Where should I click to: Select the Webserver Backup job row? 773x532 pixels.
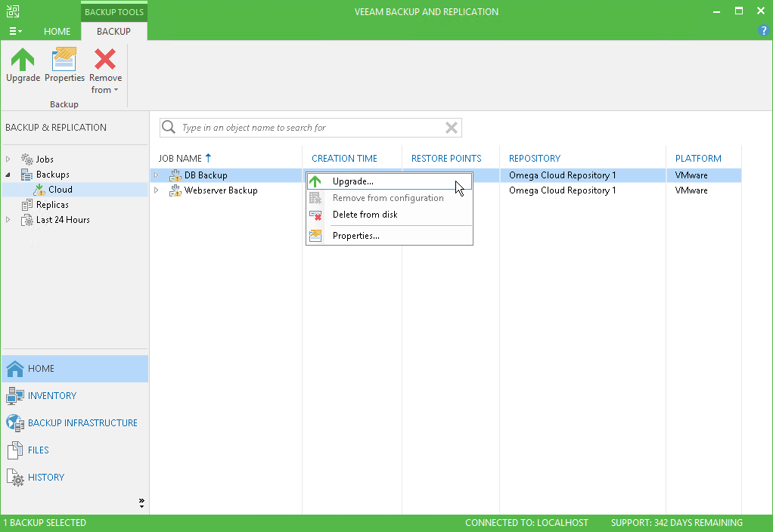[221, 190]
